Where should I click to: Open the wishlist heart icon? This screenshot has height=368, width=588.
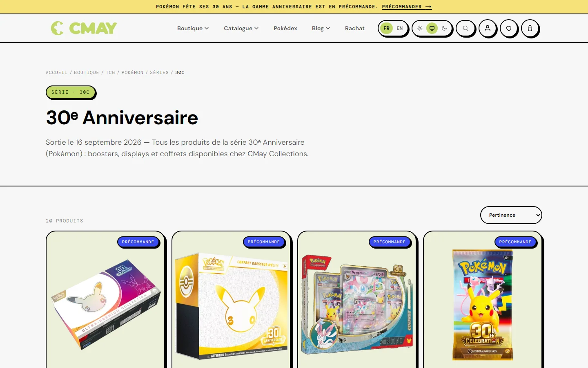pos(509,29)
